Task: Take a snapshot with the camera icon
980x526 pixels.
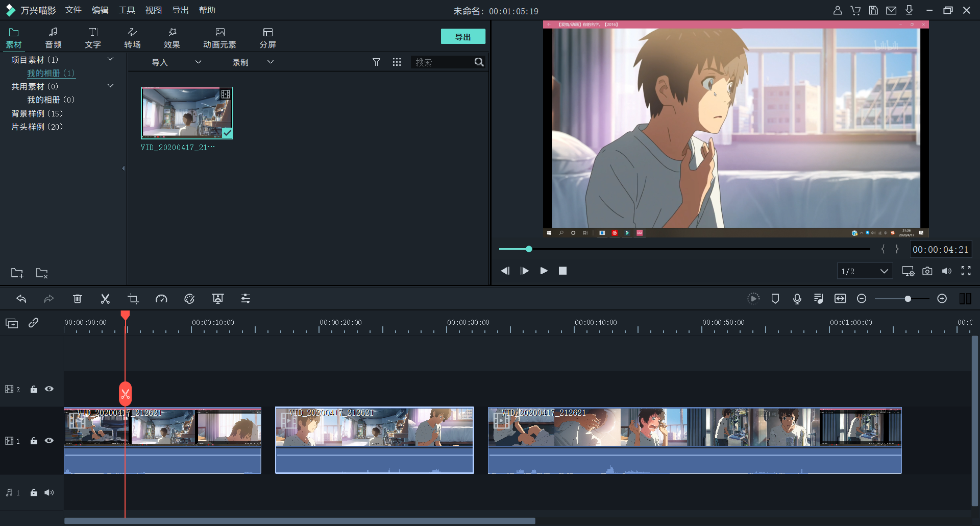Action: click(x=927, y=271)
